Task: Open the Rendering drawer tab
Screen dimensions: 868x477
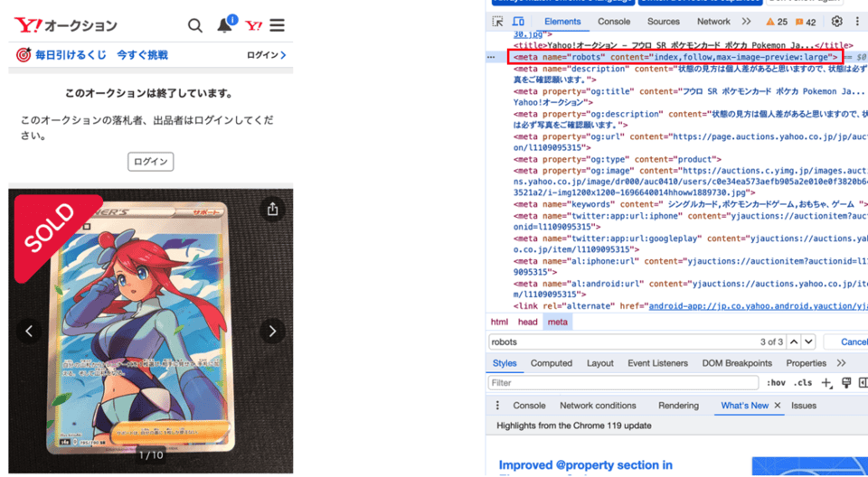Action: click(x=678, y=406)
